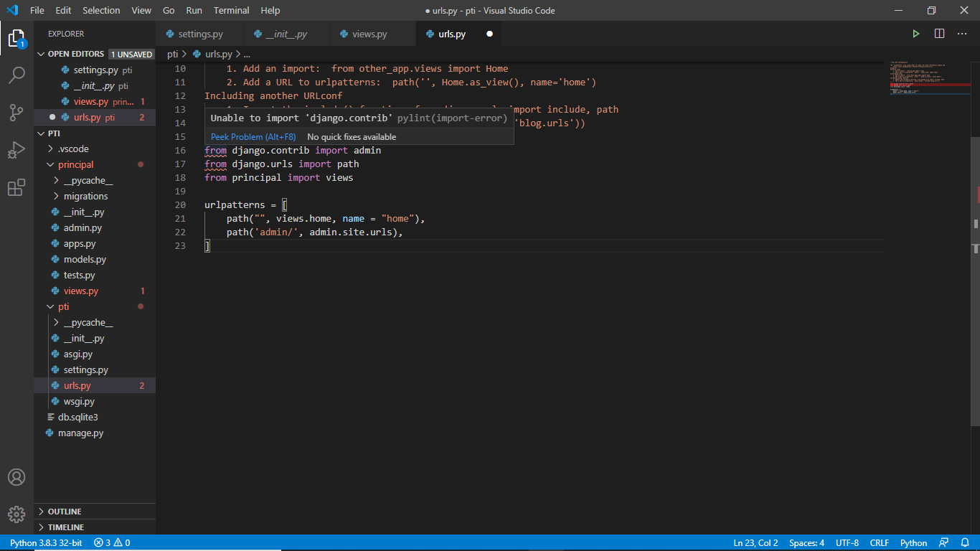Open db.sqlite3 file
Viewport: 980px width, 551px height.
(77, 417)
